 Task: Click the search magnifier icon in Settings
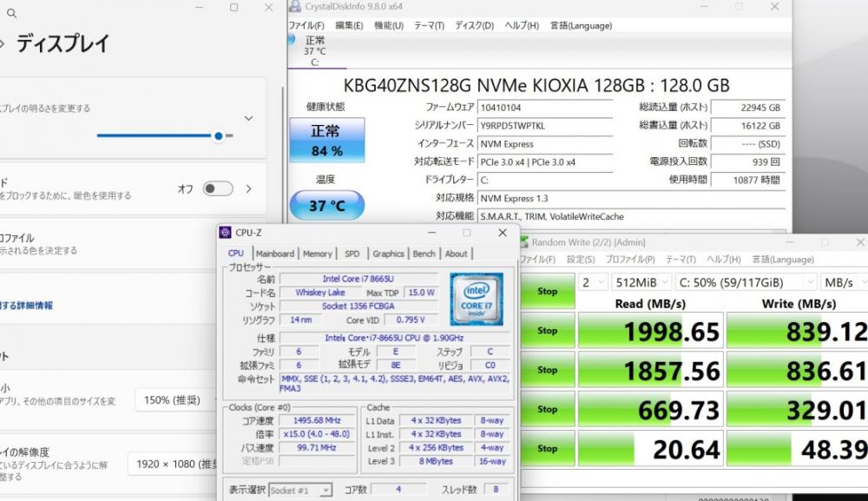[x=11, y=13]
